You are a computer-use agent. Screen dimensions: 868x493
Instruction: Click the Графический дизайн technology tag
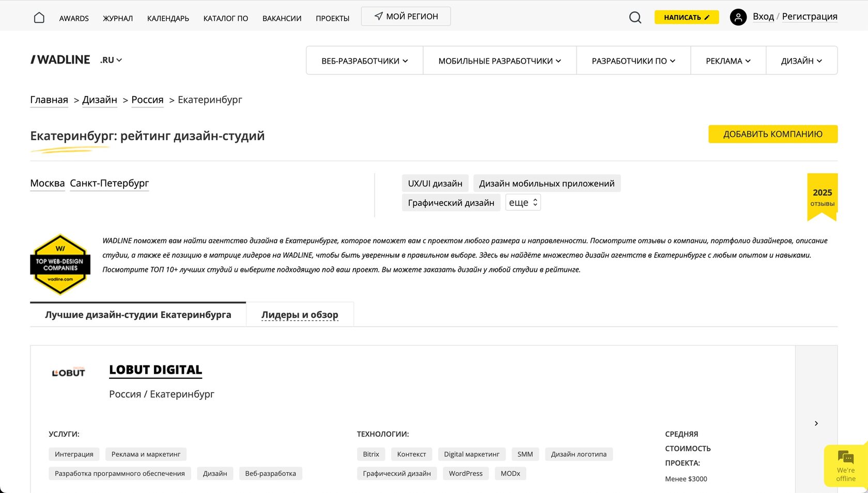(397, 473)
